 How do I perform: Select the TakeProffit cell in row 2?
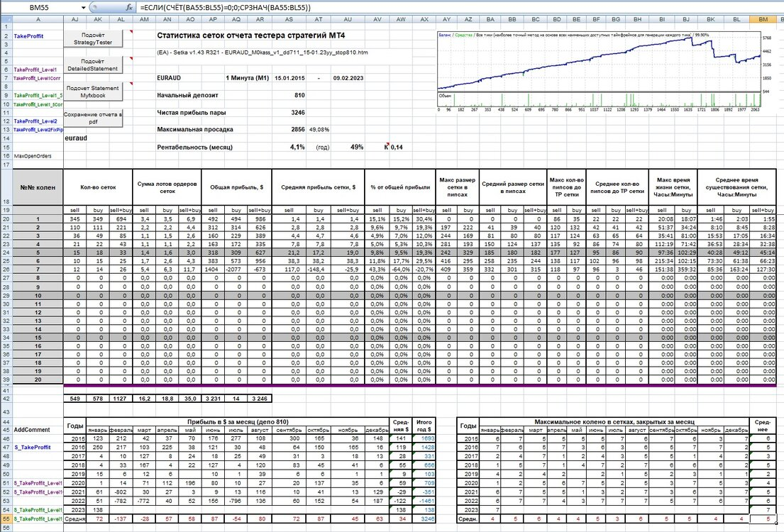[x=38, y=36]
